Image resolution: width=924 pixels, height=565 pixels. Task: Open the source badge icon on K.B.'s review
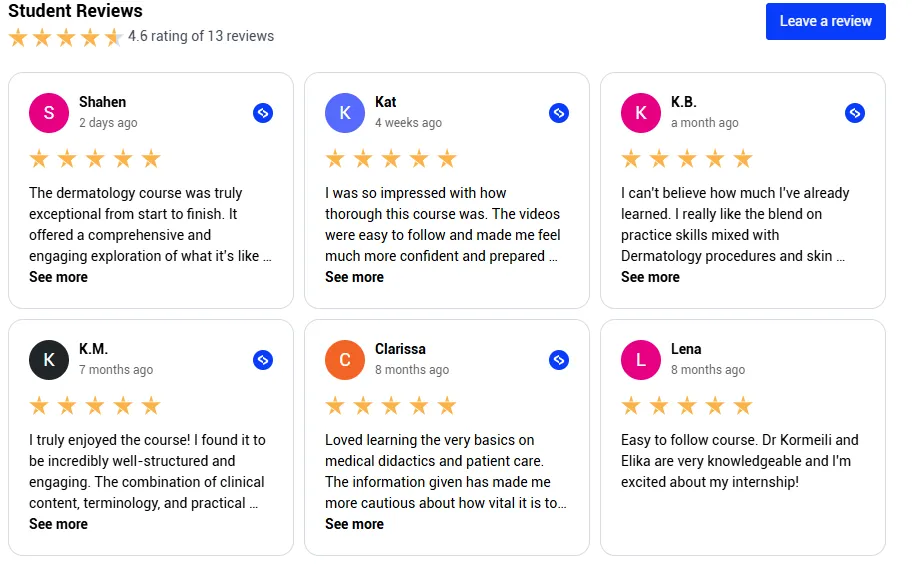click(854, 113)
